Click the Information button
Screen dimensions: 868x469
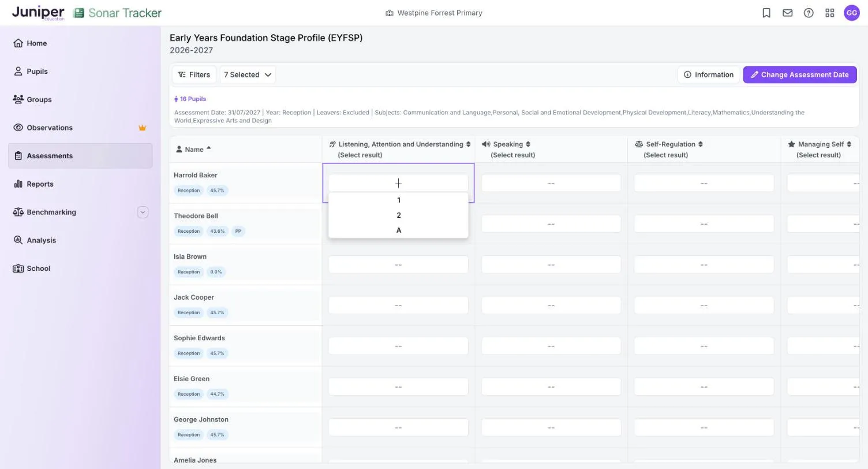pos(709,75)
